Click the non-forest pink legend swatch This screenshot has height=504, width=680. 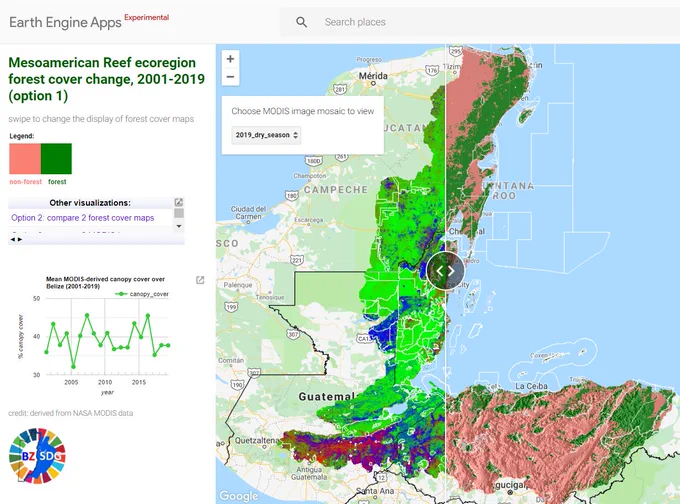[25, 159]
